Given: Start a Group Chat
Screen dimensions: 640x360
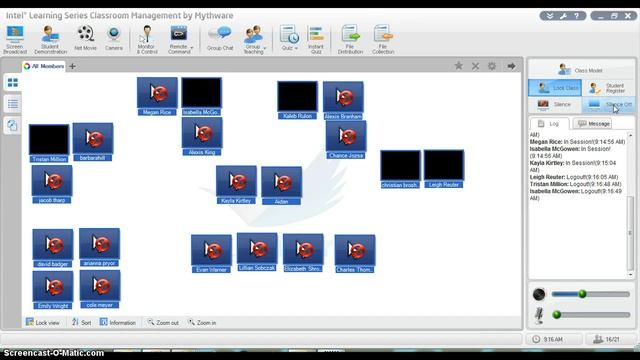Looking at the screenshot, I should click(220, 38).
